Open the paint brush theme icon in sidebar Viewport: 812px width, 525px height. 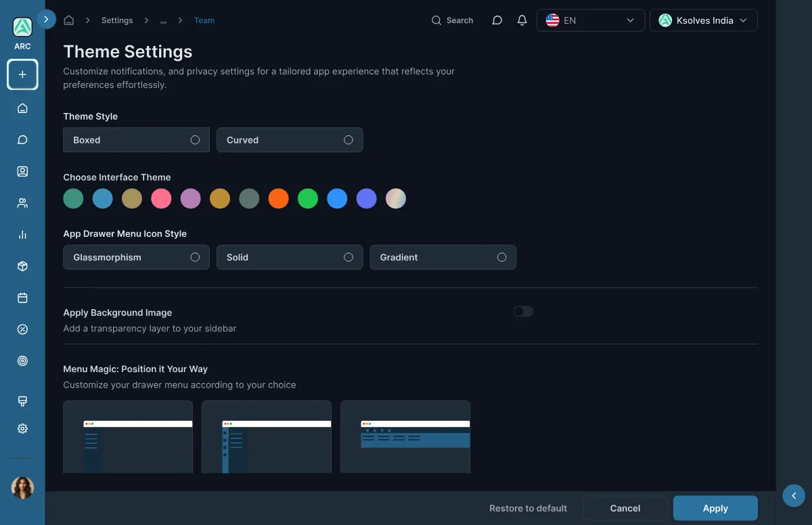click(x=22, y=401)
